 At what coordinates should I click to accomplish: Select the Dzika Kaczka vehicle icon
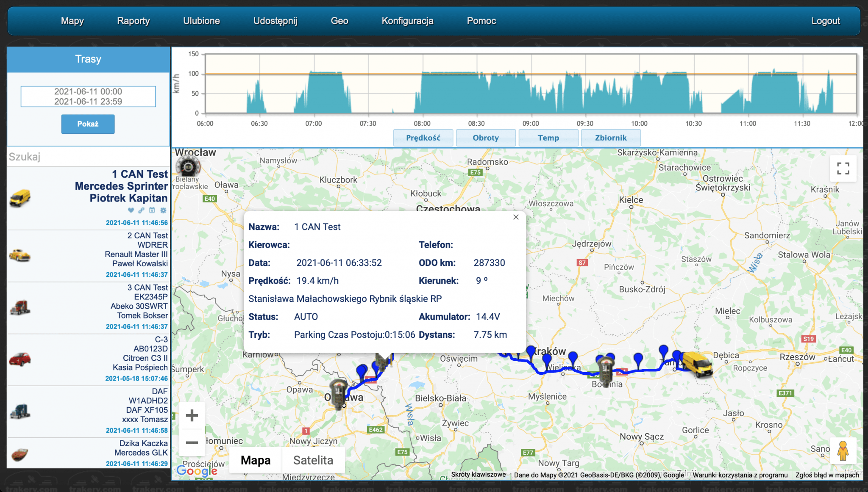click(20, 455)
